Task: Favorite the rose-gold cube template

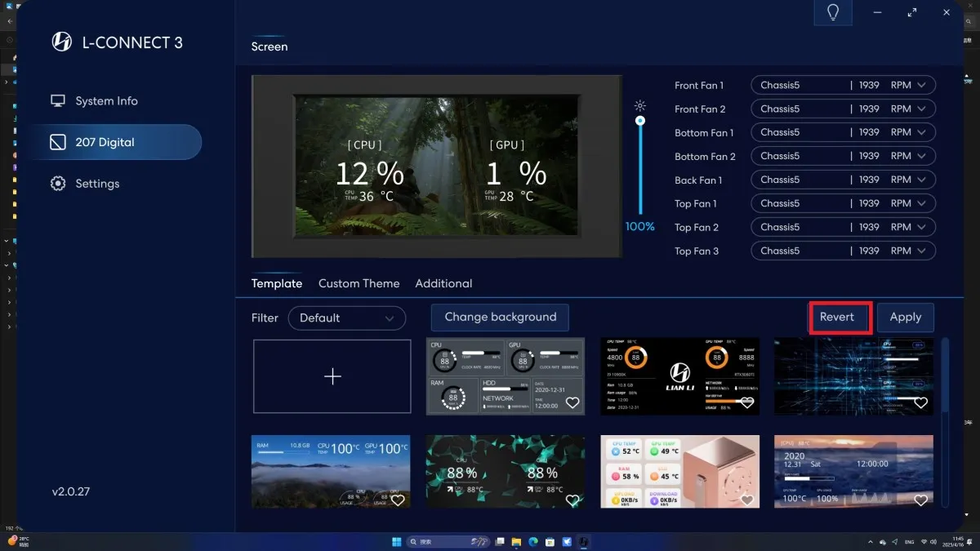Action: tap(746, 500)
